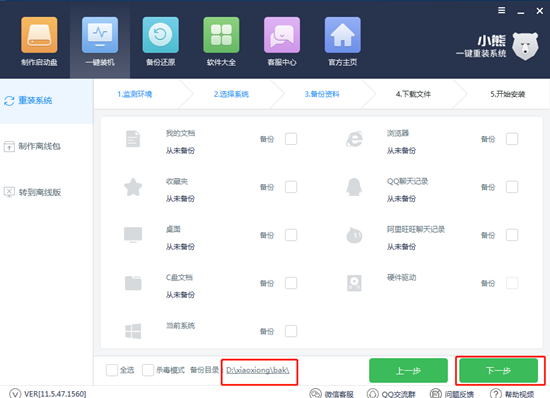Click the 当前系统 Windows logo icon
This screenshot has width=550, height=398.
[x=133, y=331]
